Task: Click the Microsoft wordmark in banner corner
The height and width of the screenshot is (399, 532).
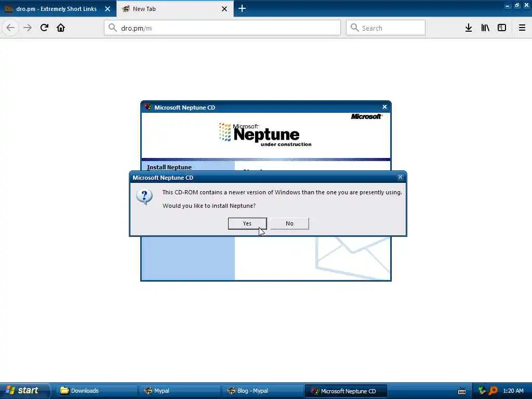Action: [x=366, y=117]
